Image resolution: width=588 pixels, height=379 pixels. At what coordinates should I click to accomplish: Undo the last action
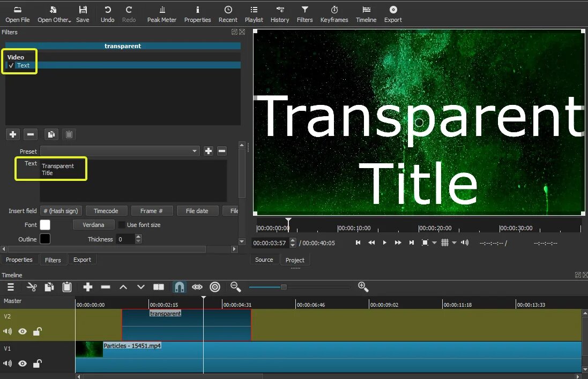coord(107,14)
